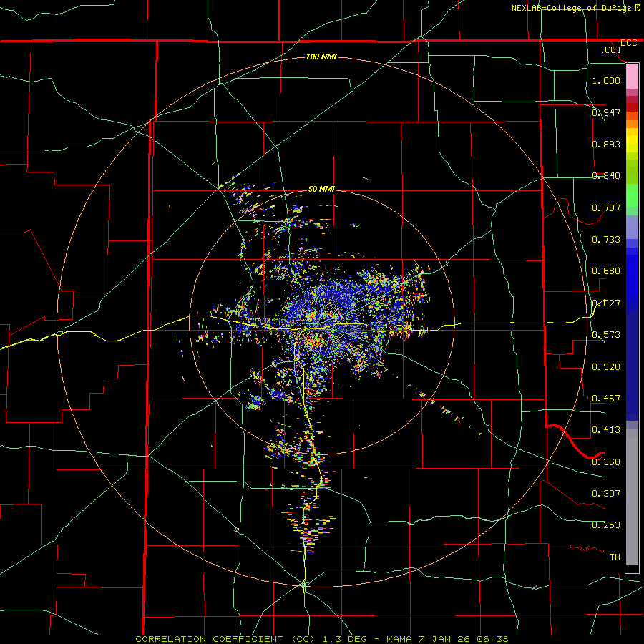Select the 0.787 scale value
The width and height of the screenshot is (644, 644).
tap(606, 208)
